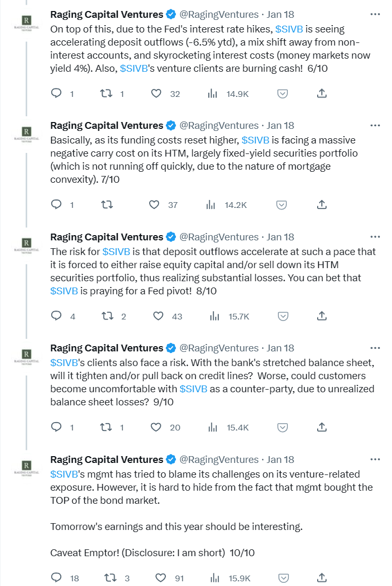392x586 pixels.
Task: Reply to the counter-party risk tweet 9/10
Action: (57, 427)
